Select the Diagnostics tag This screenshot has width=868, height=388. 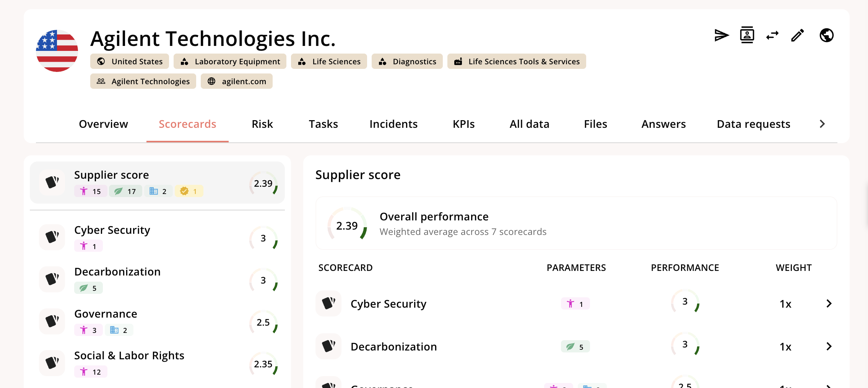(407, 61)
